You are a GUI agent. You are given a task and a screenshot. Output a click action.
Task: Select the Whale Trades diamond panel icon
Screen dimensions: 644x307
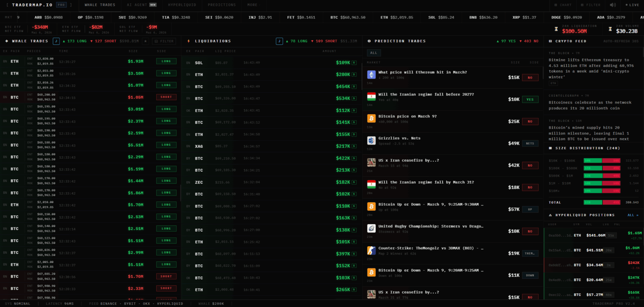(7, 41)
